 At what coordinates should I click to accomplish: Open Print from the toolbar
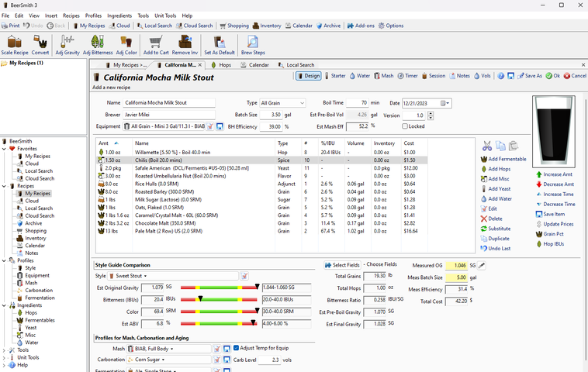11,26
